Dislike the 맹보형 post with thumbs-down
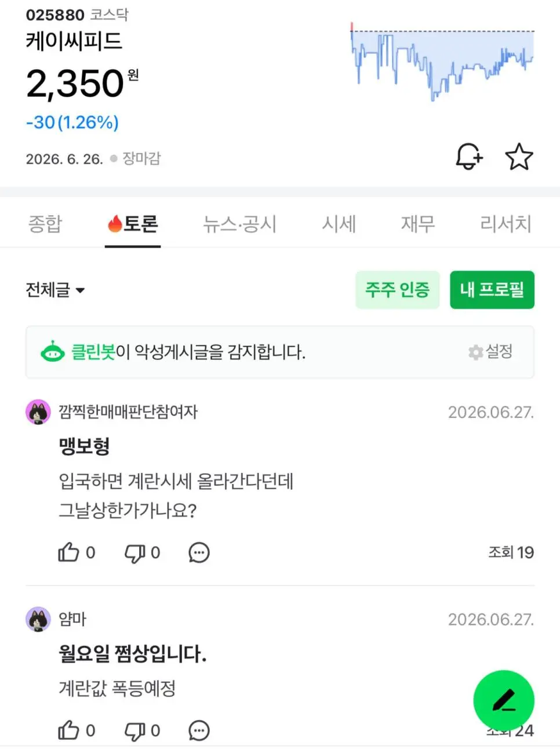 point(135,553)
